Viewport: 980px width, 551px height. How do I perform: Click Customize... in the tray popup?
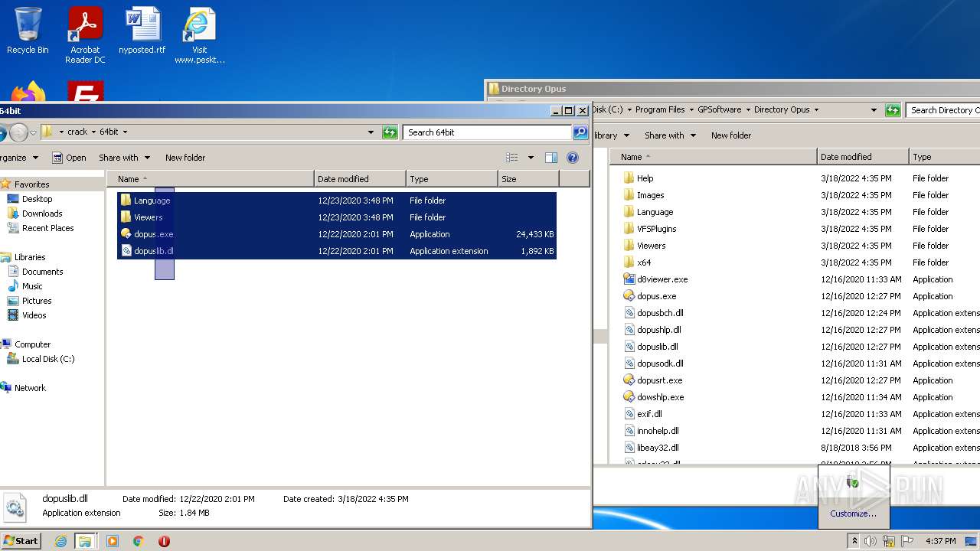pyautogui.click(x=854, y=514)
